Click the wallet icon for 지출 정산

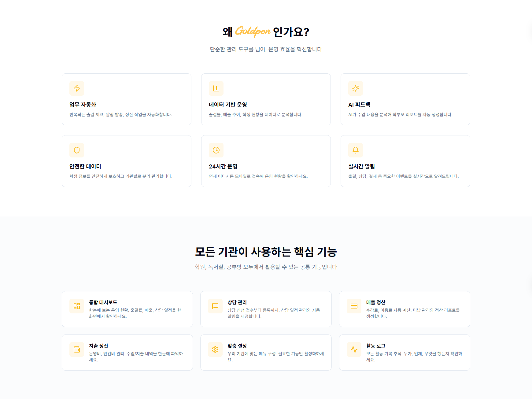pyautogui.click(x=77, y=349)
